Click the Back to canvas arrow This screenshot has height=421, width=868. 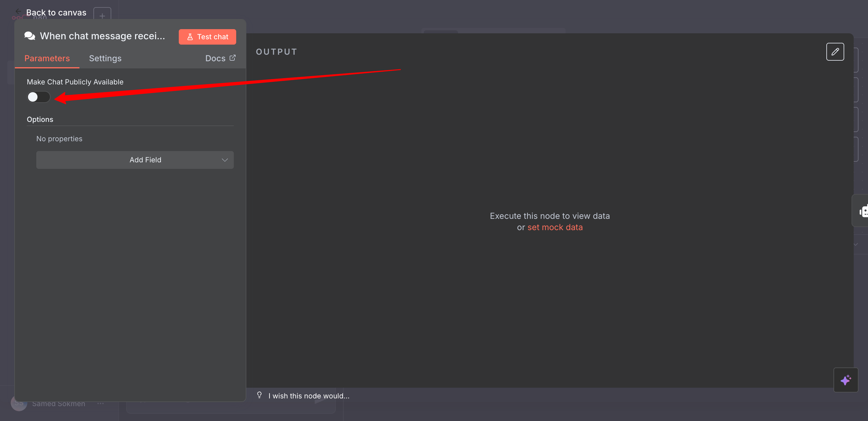18,12
